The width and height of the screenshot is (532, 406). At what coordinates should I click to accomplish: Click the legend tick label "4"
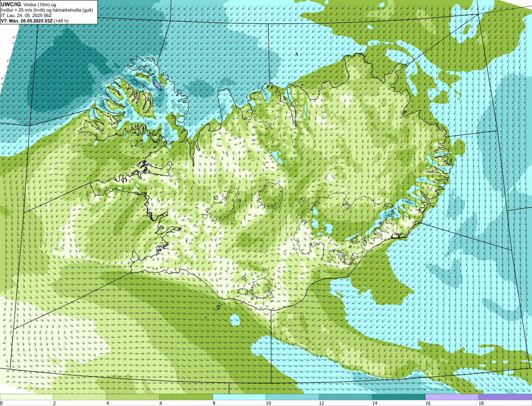tap(107, 403)
